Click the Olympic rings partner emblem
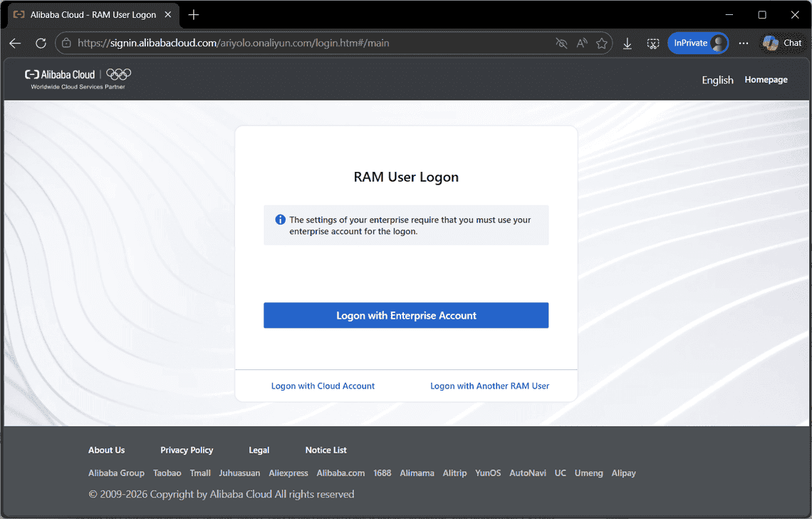Viewport: 812px width, 519px height. tap(118, 75)
